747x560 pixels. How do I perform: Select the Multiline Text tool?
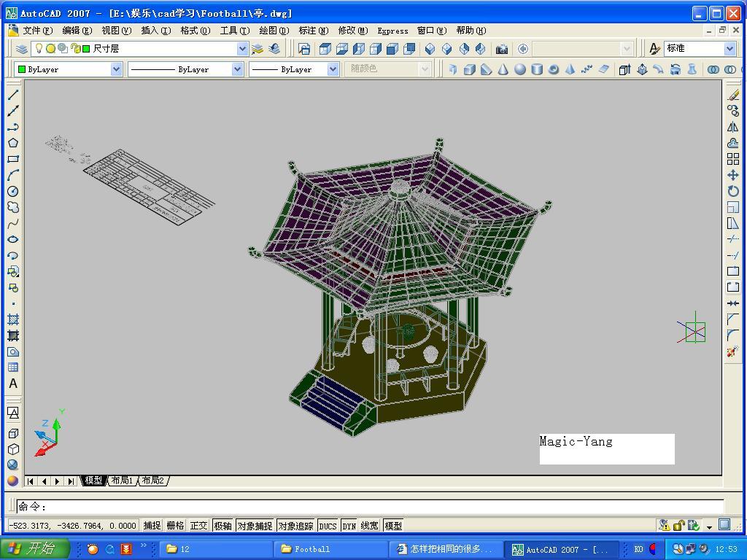[x=13, y=384]
